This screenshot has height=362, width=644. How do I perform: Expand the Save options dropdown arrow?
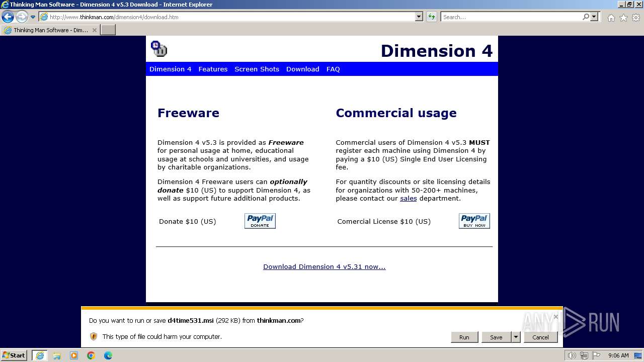click(x=516, y=337)
